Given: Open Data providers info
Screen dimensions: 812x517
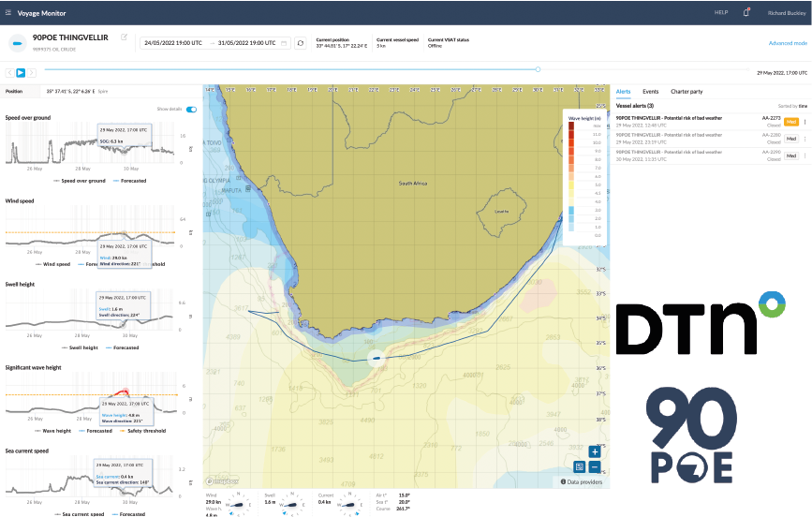Looking at the screenshot, I should [x=582, y=481].
